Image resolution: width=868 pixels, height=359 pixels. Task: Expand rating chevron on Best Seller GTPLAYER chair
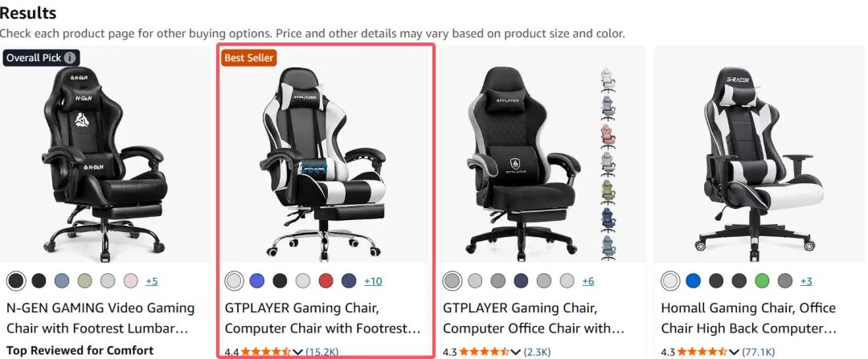coord(298,352)
